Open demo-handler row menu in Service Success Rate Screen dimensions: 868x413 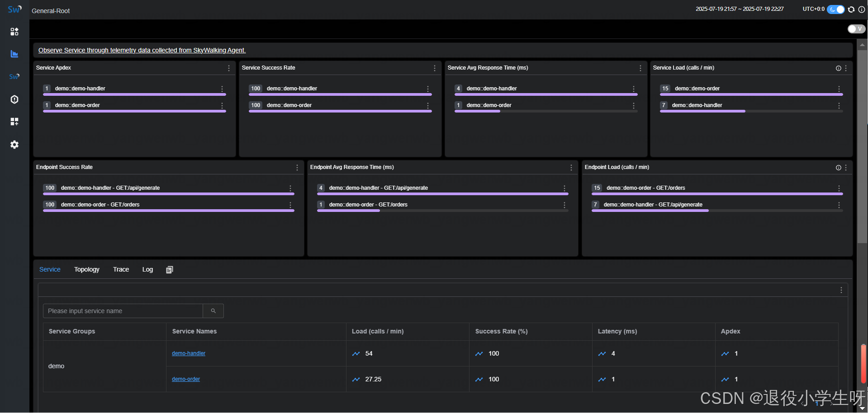[x=428, y=89]
